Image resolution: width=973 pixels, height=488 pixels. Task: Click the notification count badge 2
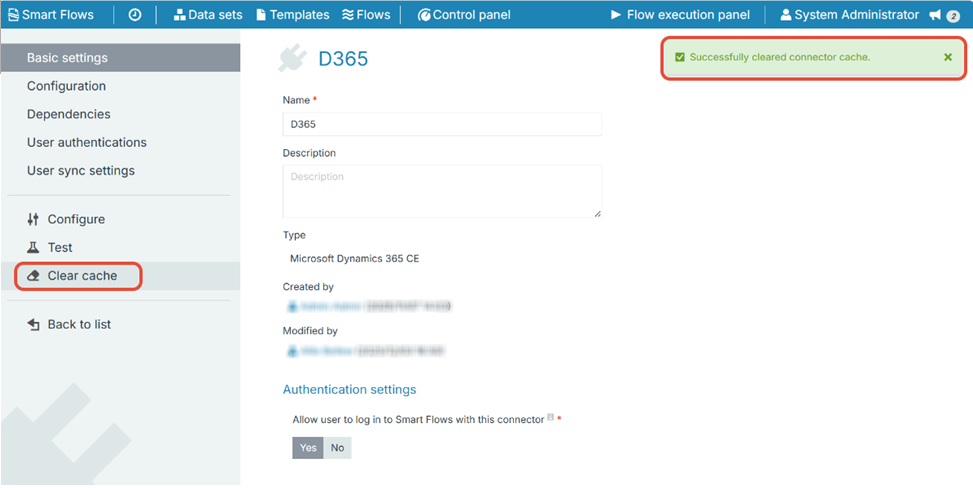953,16
